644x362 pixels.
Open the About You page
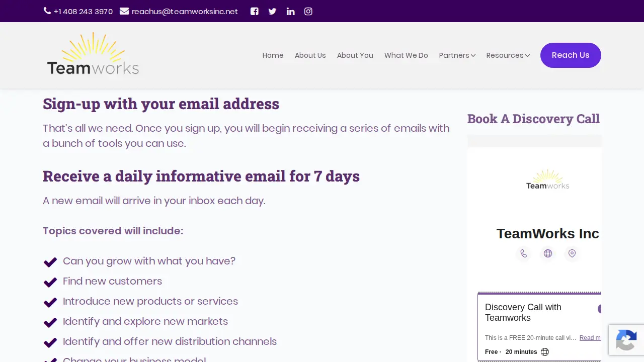(355, 55)
